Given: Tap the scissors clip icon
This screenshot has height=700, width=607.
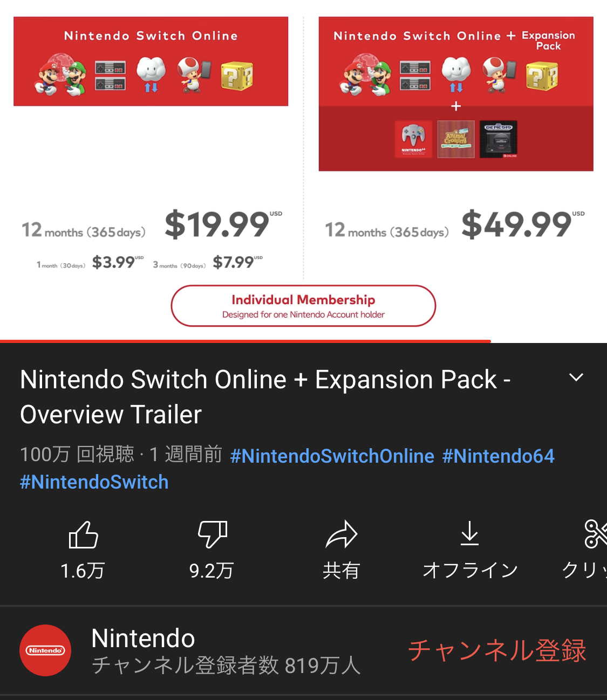Looking at the screenshot, I should (596, 534).
